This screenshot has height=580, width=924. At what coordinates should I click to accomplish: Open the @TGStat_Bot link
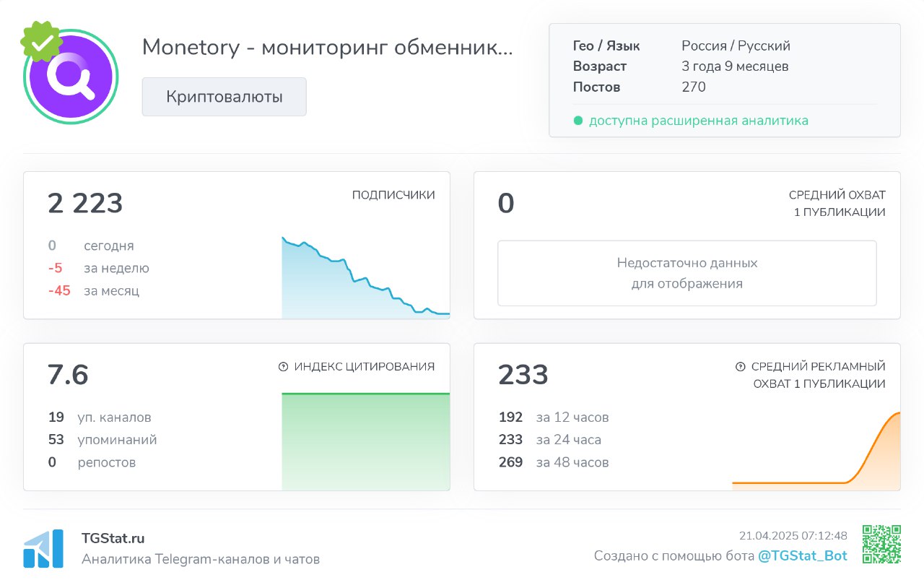(802, 556)
